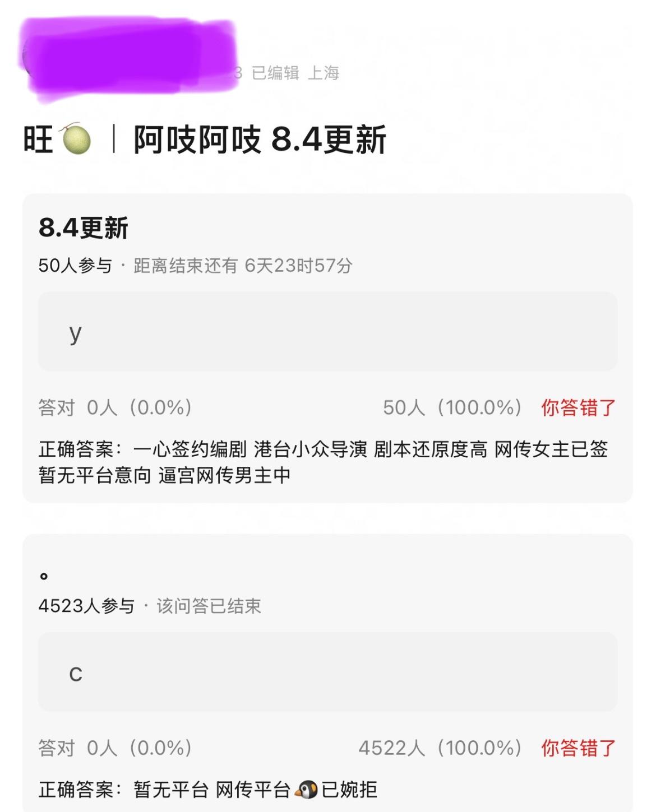The width and height of the screenshot is (656, 812).
Task: Tap '50人 (100.0%)' wrong-answer stat
Action: (452, 407)
